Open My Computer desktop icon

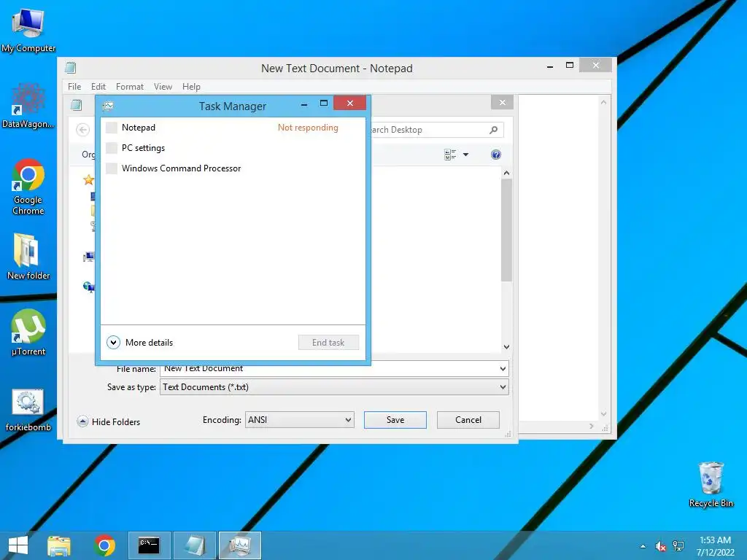[x=28, y=30]
